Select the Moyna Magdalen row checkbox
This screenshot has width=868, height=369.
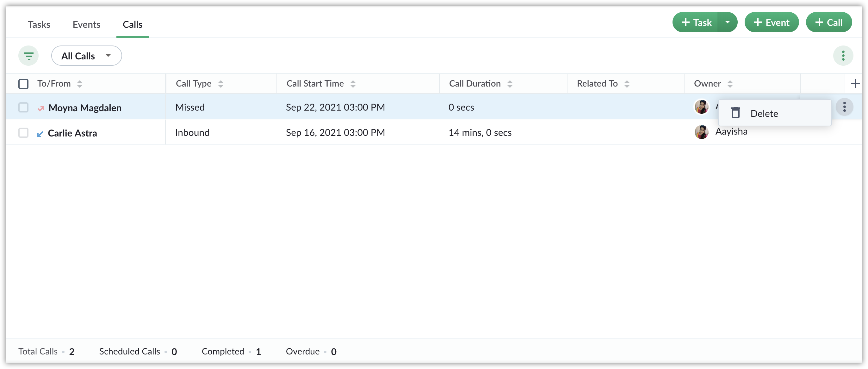click(x=23, y=107)
